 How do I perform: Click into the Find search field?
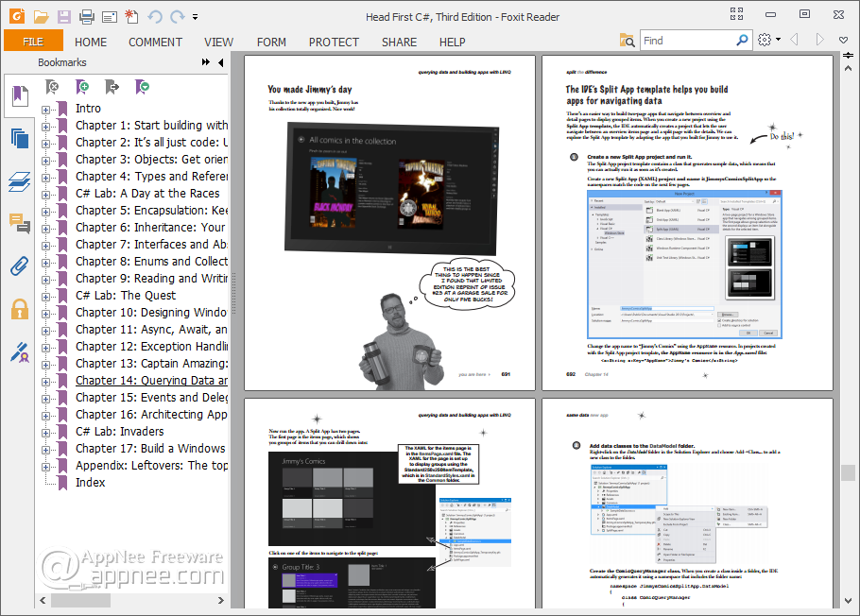687,41
